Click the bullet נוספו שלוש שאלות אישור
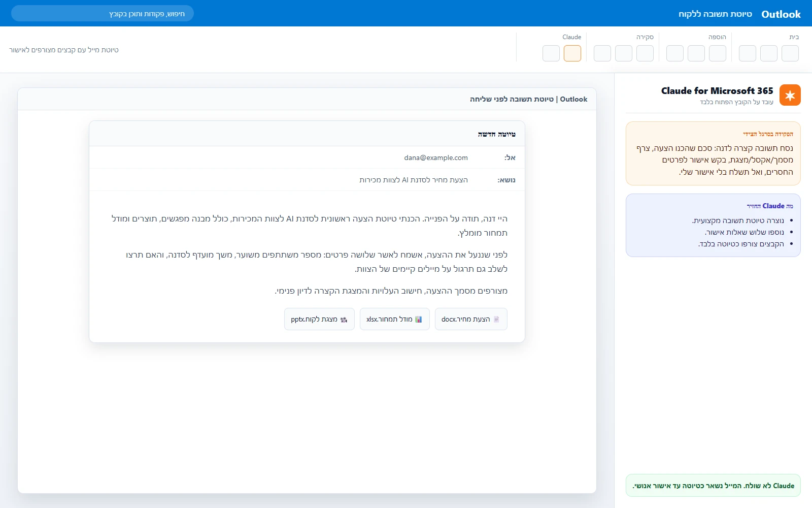812x508 pixels. (x=745, y=232)
